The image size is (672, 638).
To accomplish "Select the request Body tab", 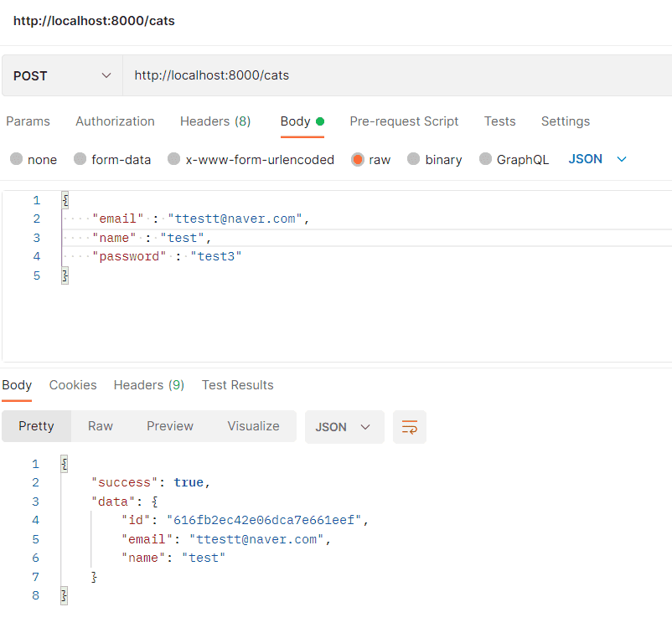I will point(302,121).
